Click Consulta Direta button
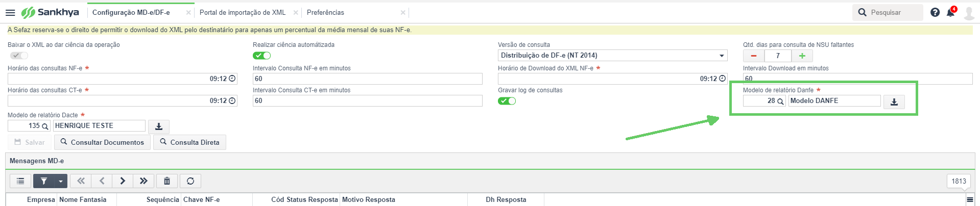Screen dimensions: 980x206 pyautogui.click(x=189, y=142)
